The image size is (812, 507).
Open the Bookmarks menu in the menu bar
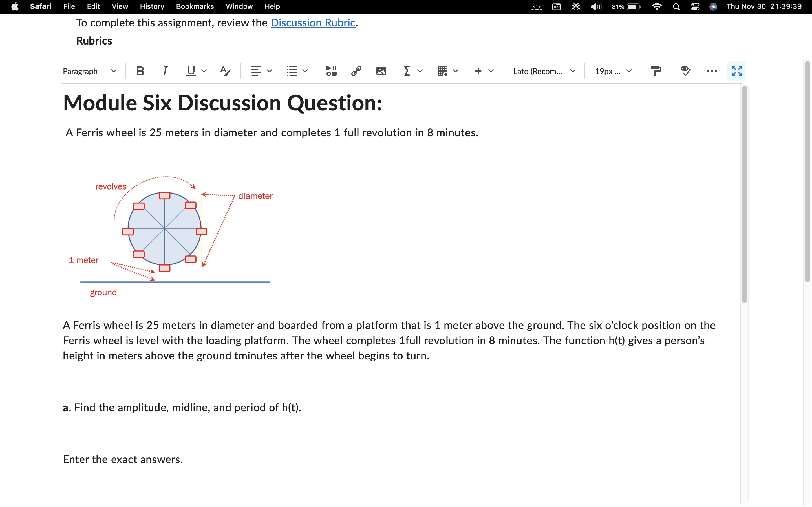coord(195,6)
